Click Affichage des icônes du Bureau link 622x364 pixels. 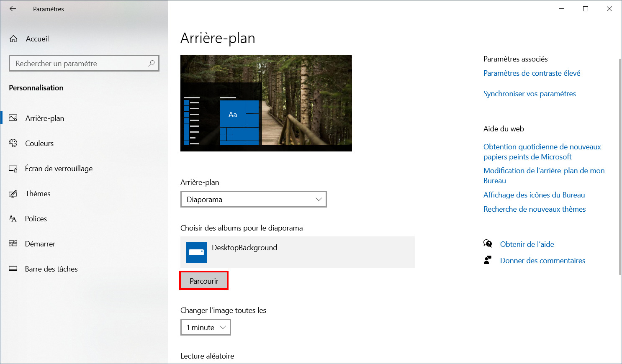pos(534,195)
